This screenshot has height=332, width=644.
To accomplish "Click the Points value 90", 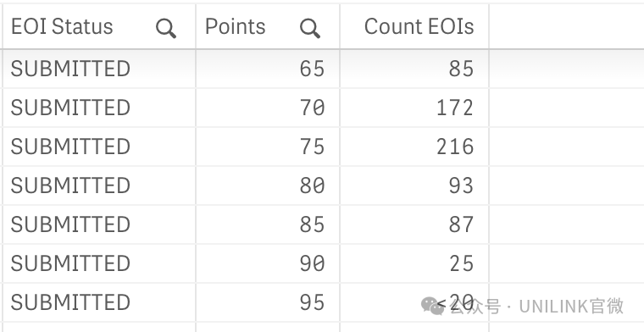I will pos(312,263).
